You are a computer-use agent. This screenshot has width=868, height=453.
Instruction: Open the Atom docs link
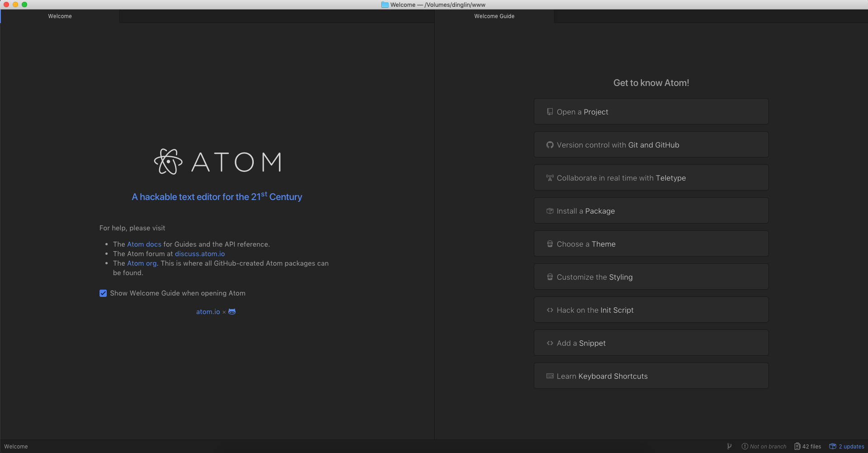pos(144,244)
